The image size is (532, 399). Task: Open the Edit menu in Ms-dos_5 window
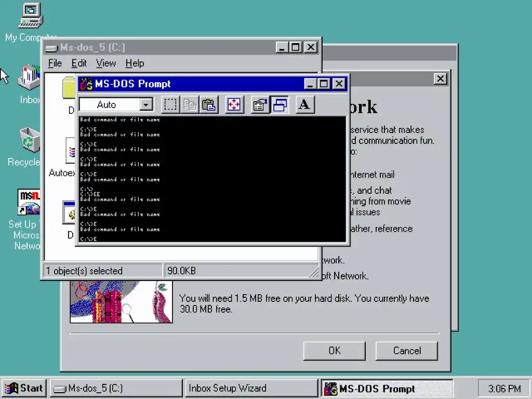pyautogui.click(x=79, y=63)
